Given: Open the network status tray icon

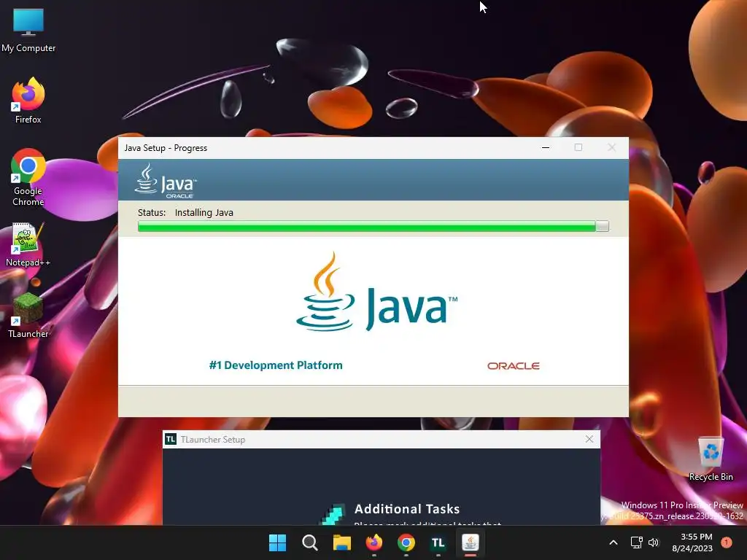Looking at the screenshot, I should [x=636, y=542].
